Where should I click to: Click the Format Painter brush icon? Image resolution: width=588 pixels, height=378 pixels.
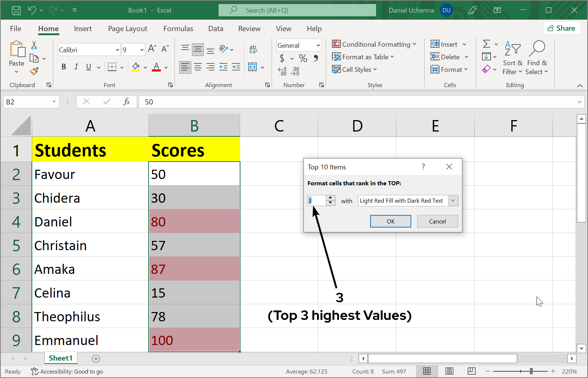click(x=34, y=71)
